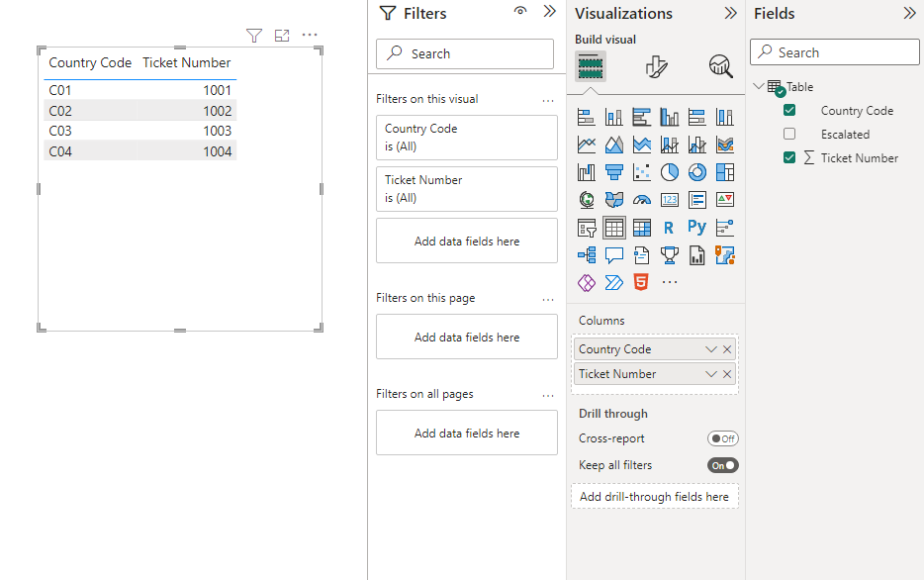924x580 pixels.
Task: Select the ArcGIS Maps visual
Action: pyautogui.click(x=725, y=255)
